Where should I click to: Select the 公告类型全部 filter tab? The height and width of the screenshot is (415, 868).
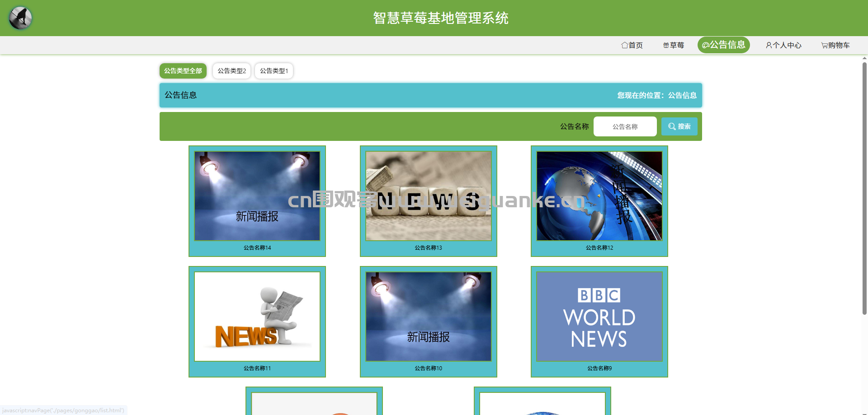point(183,71)
